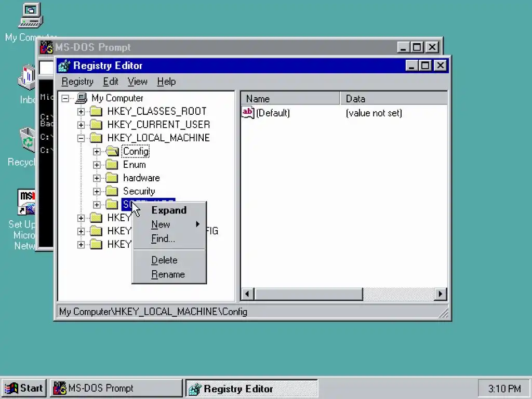This screenshot has height=399, width=532.
Task: Select the hardware key label
Action: point(141,178)
